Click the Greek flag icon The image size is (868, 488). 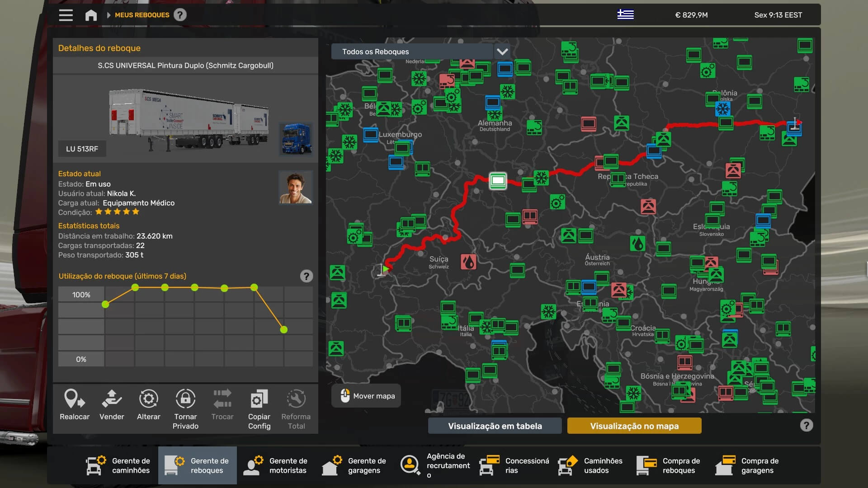tap(625, 15)
